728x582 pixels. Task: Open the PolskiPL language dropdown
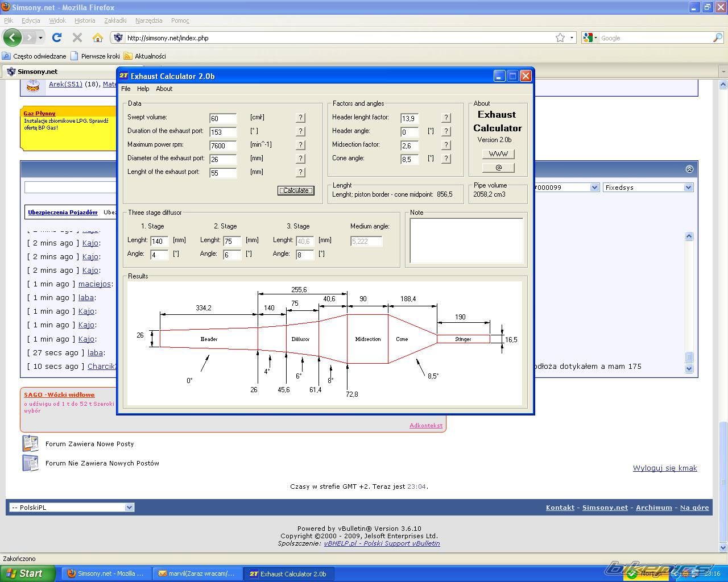click(x=129, y=508)
